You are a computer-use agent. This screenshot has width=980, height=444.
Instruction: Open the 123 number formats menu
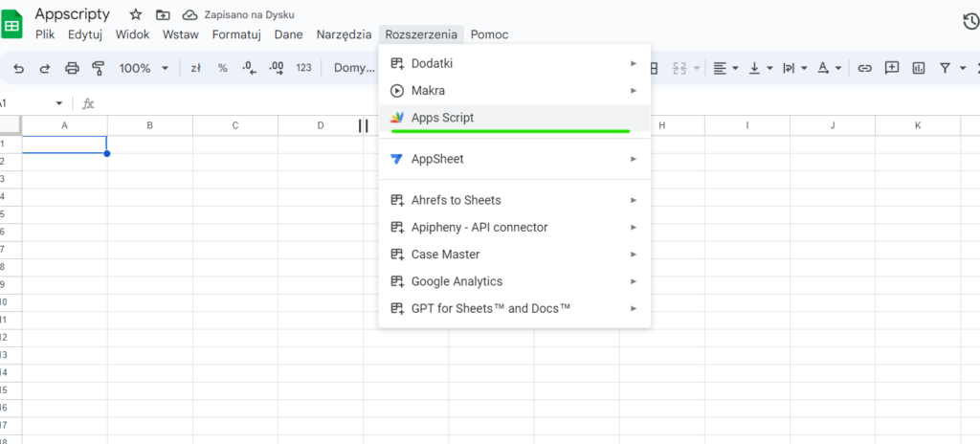click(303, 68)
